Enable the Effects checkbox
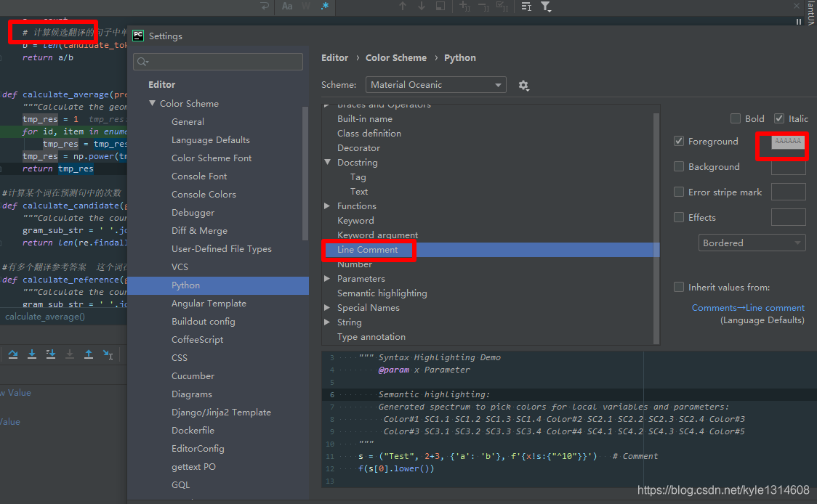 678,217
